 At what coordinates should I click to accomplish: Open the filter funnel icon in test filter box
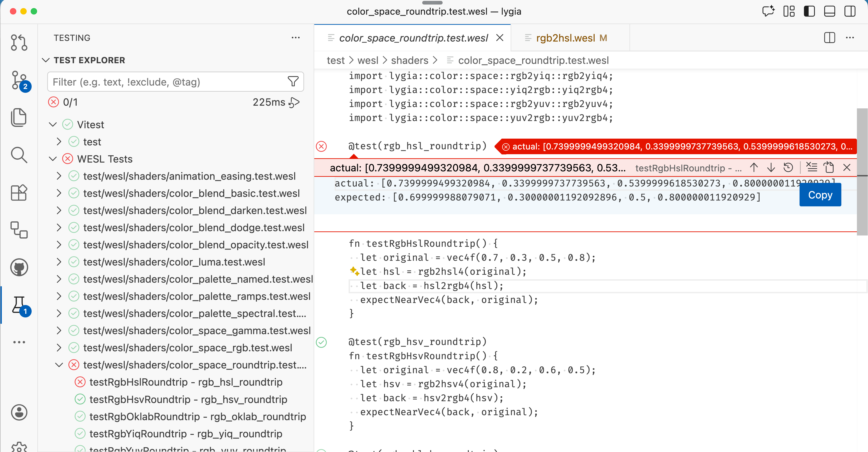point(293,82)
